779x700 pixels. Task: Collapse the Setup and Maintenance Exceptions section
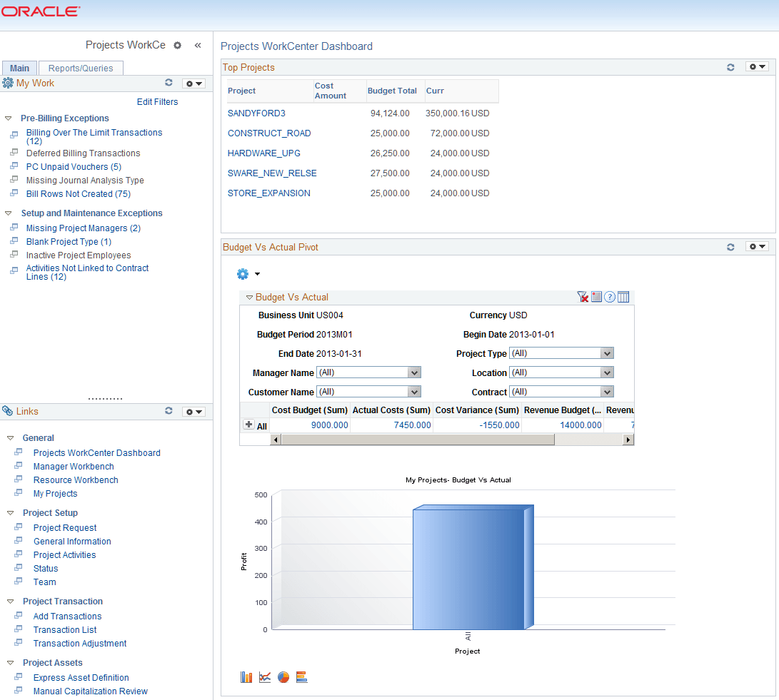[6, 213]
